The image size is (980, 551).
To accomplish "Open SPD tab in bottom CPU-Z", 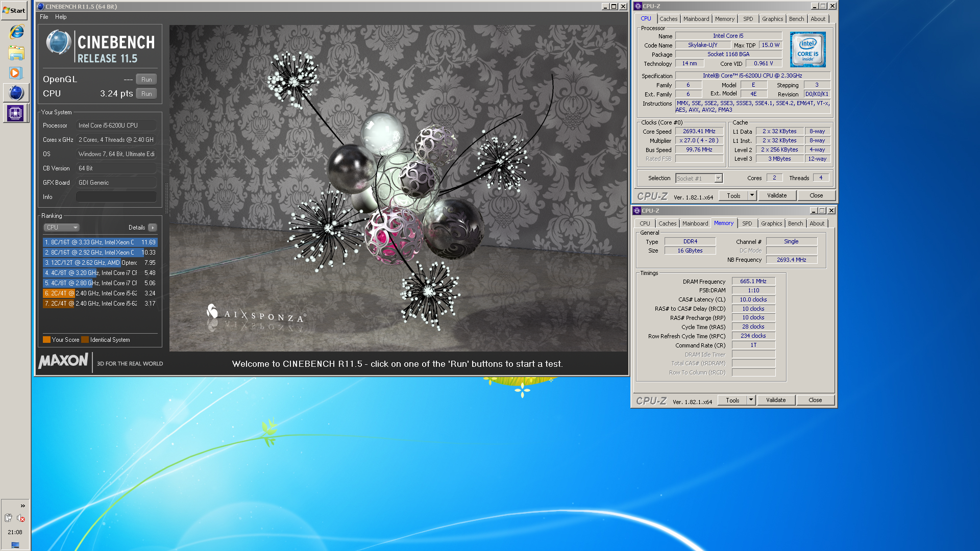I will point(747,223).
